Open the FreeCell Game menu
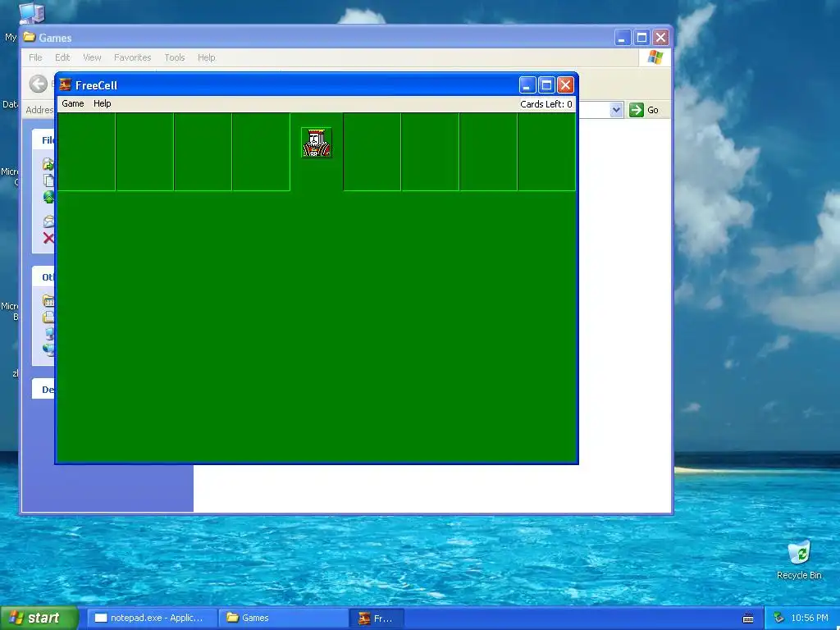This screenshot has height=630, width=840. pyautogui.click(x=73, y=104)
